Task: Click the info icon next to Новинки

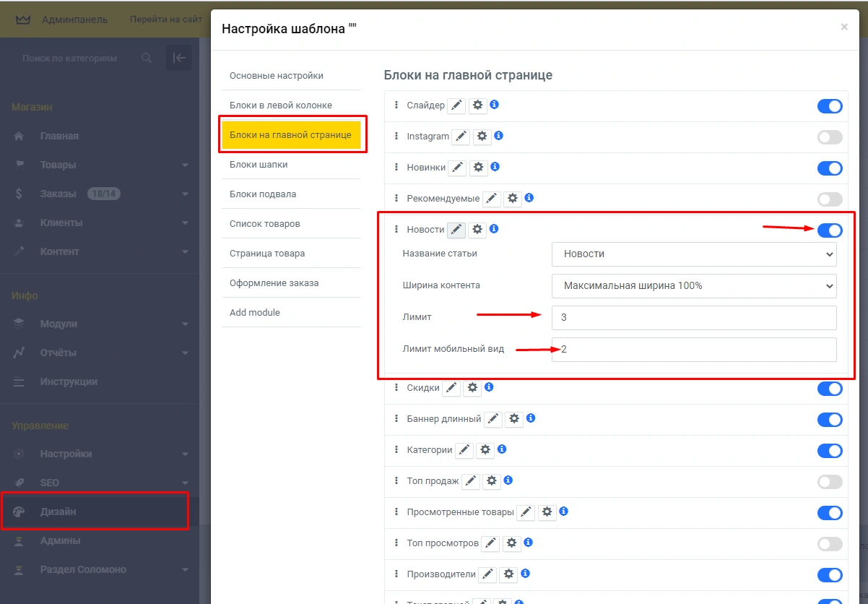Action: [495, 167]
